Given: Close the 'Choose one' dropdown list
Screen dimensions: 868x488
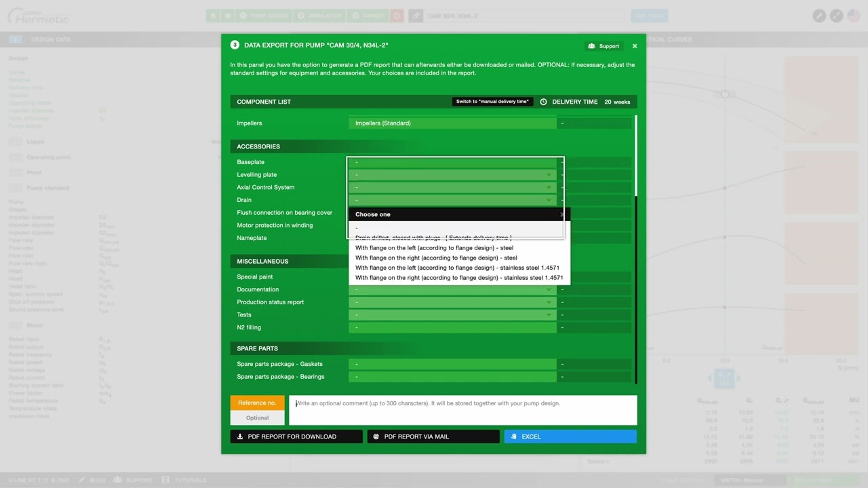Looking at the screenshot, I should 562,214.
